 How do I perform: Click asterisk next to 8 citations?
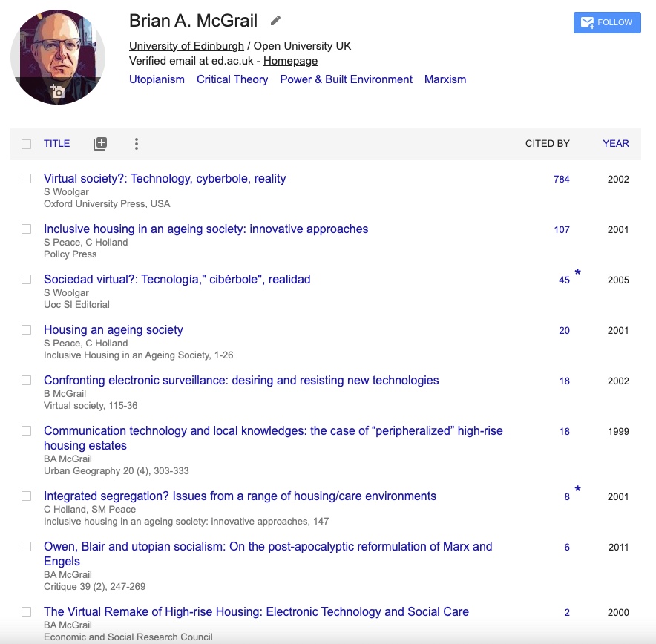pyautogui.click(x=577, y=490)
